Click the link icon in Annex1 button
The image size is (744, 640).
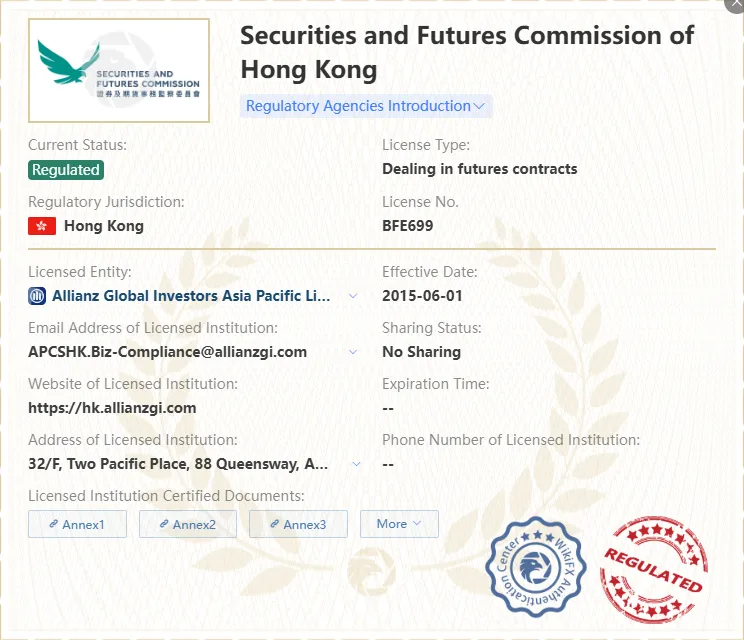[54, 524]
